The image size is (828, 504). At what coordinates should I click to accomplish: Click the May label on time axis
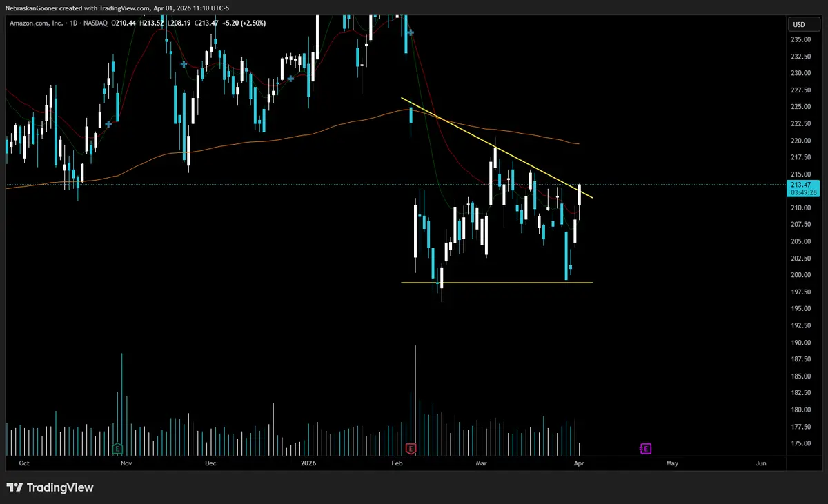[672, 464]
